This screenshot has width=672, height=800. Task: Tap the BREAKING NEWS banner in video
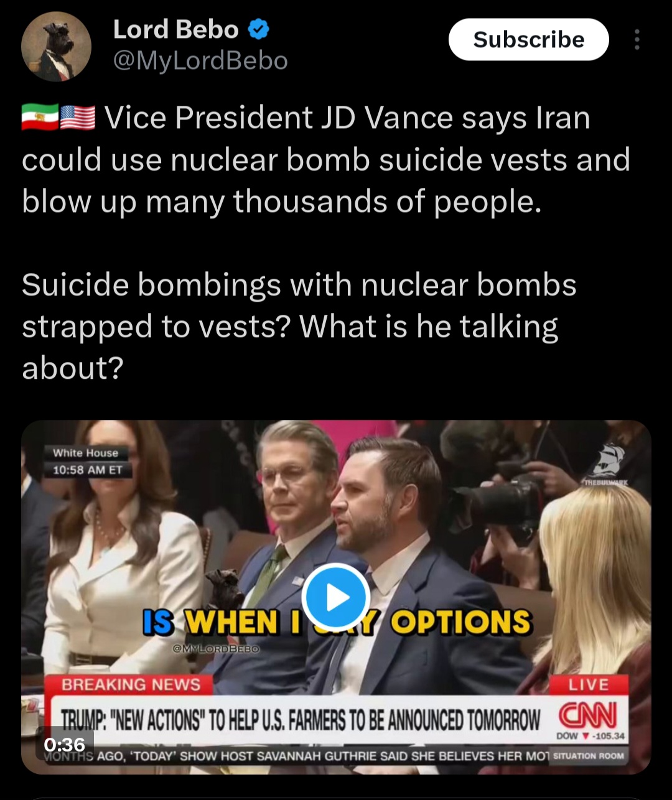[x=131, y=684]
